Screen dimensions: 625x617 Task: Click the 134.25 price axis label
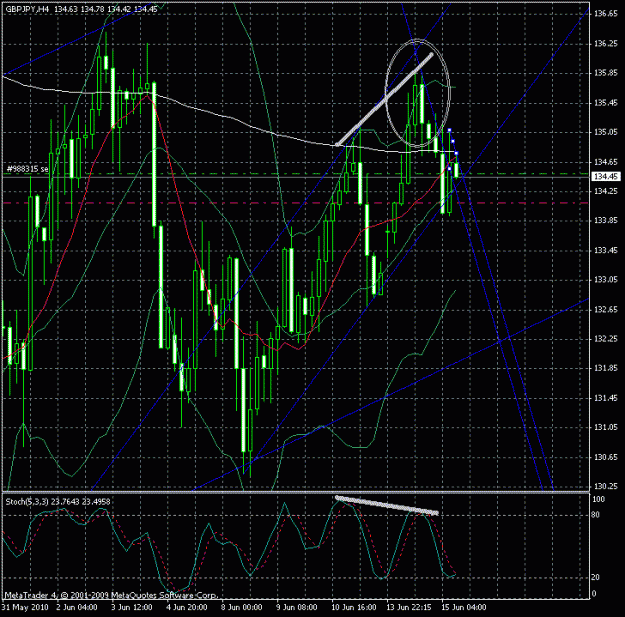605,191
